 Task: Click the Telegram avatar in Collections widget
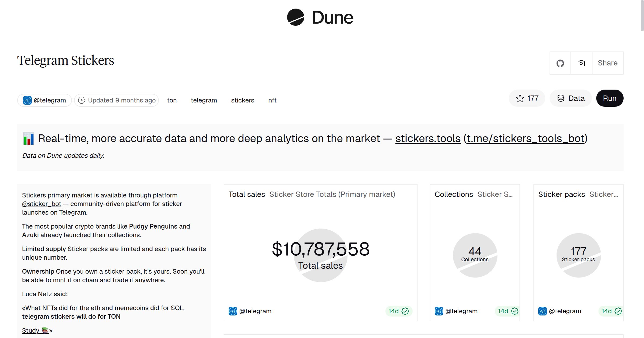tap(439, 311)
